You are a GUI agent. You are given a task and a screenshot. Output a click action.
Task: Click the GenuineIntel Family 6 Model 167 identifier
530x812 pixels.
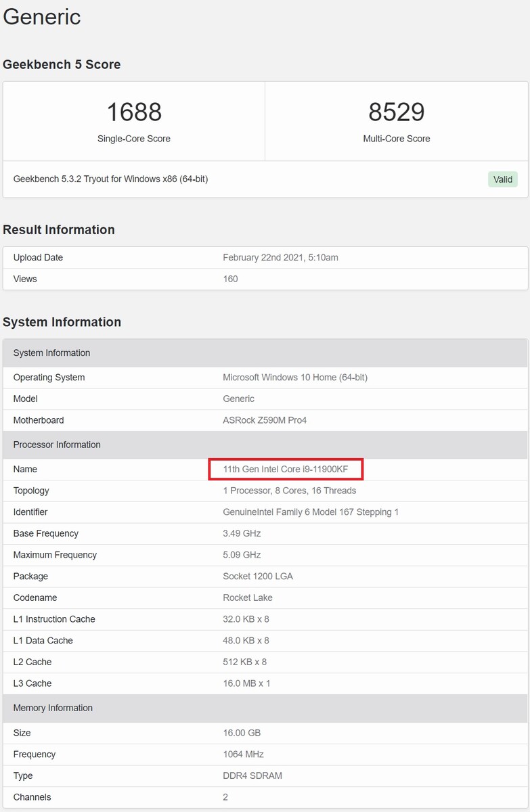(x=311, y=512)
